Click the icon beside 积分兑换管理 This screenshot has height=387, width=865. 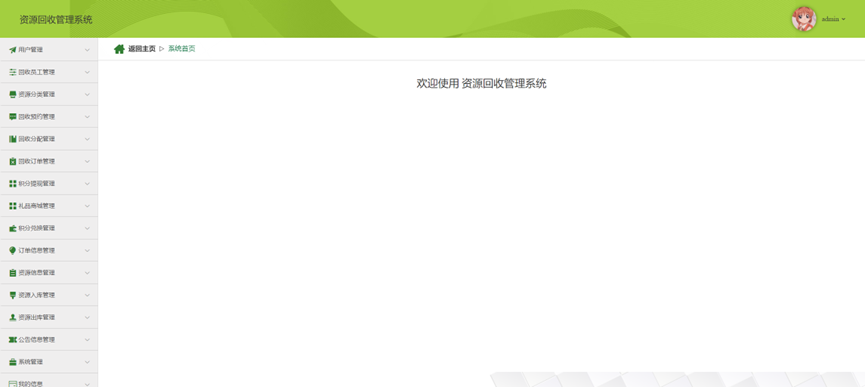click(x=13, y=228)
